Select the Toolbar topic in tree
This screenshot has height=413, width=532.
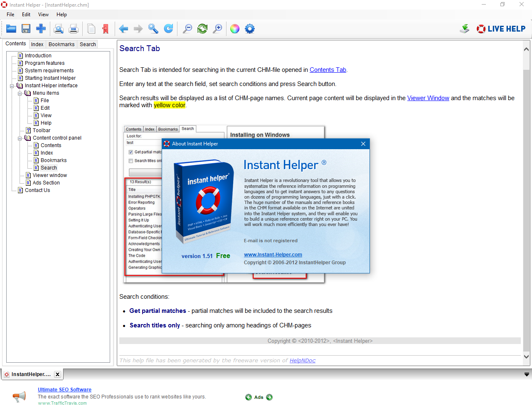tap(42, 130)
